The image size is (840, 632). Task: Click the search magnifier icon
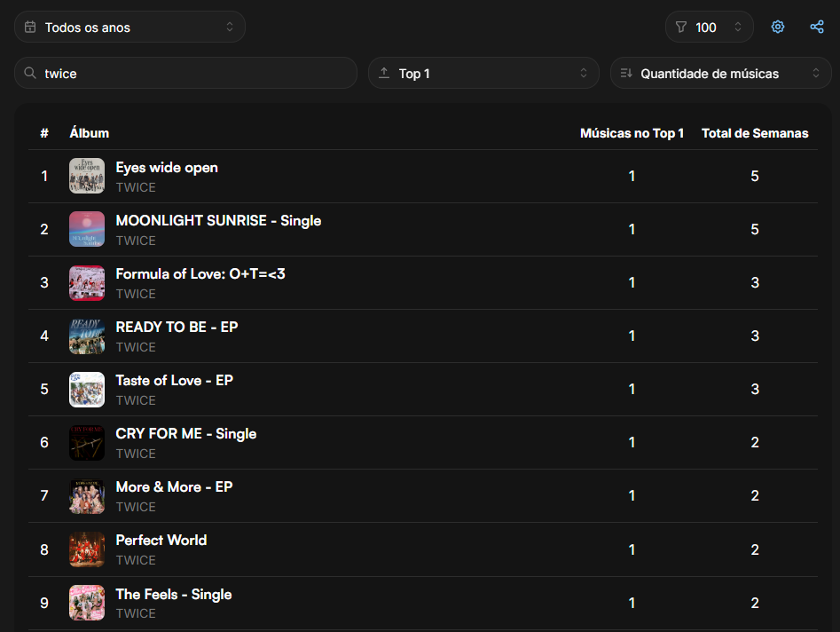point(30,73)
